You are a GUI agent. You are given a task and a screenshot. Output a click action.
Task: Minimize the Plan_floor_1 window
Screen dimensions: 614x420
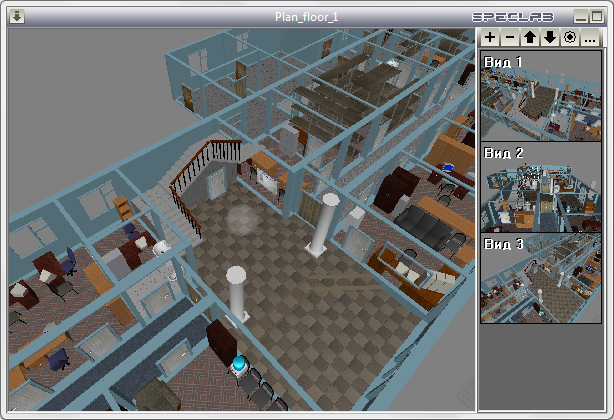point(581,17)
